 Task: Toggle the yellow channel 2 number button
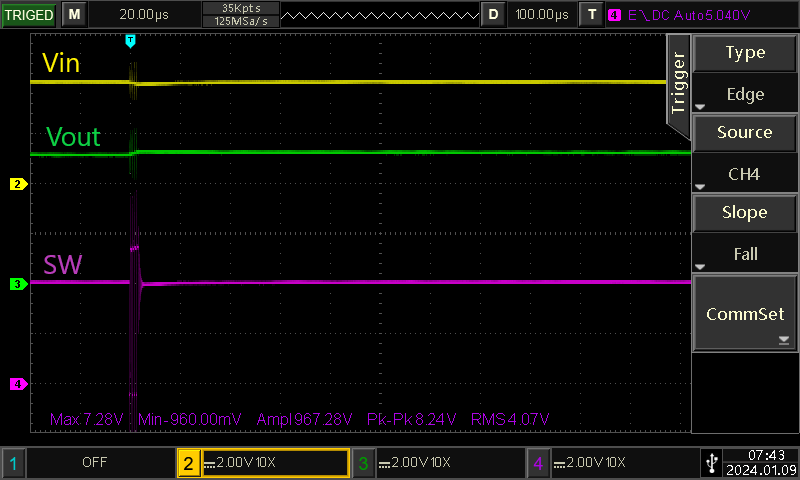pyautogui.click(x=188, y=463)
